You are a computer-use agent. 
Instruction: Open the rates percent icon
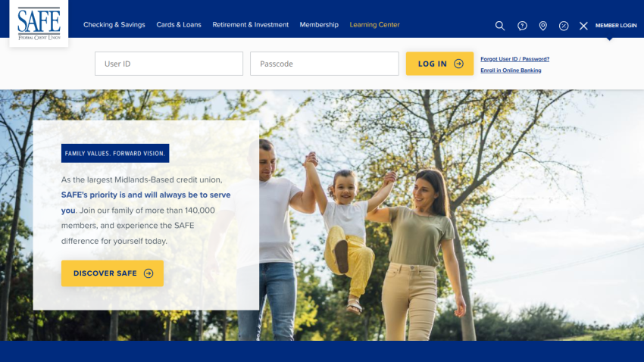[x=564, y=26]
